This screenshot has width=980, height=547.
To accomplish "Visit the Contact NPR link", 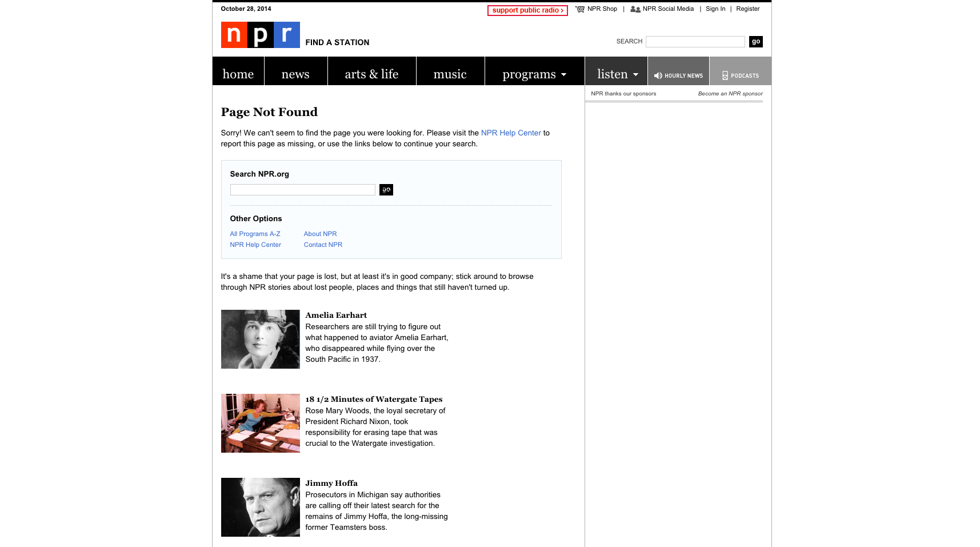I will click(323, 245).
